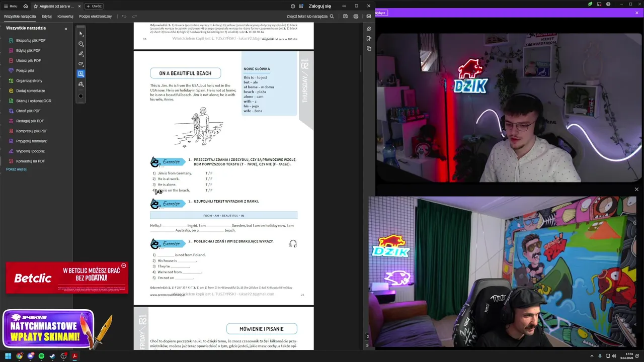The height and width of the screenshot is (362, 644).
Task: Open the black color swatch picker
Action: pyautogui.click(x=81, y=96)
